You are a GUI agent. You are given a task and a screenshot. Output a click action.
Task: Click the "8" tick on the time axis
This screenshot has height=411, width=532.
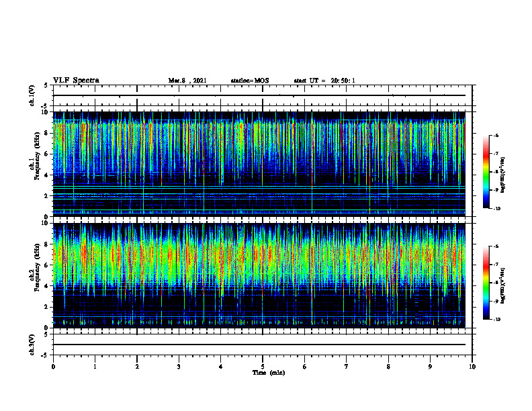pyautogui.click(x=388, y=367)
